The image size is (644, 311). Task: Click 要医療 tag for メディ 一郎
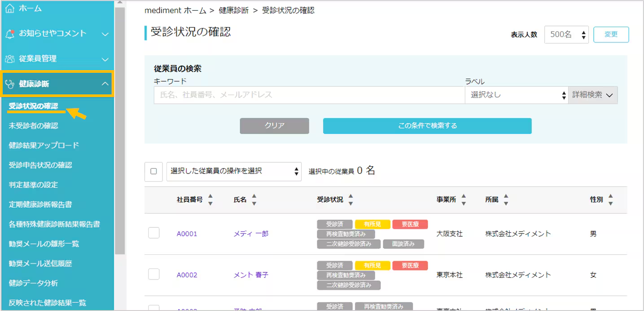tap(410, 224)
